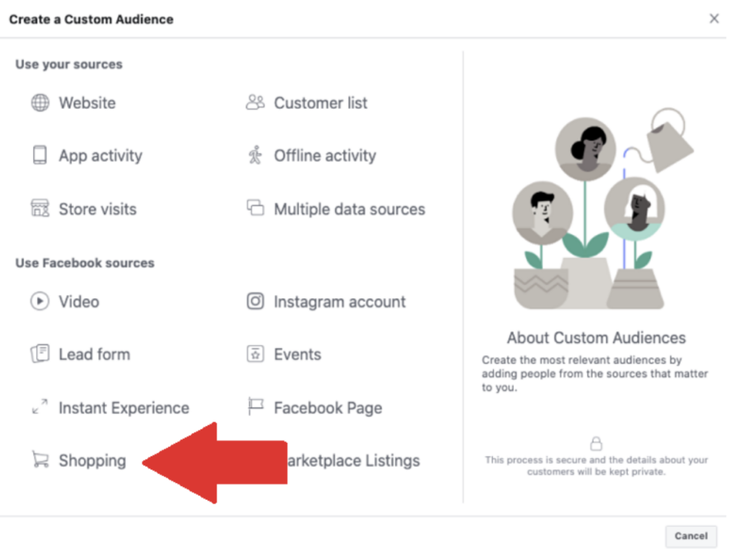
Task: Click the Instagram account icon
Action: tap(254, 301)
